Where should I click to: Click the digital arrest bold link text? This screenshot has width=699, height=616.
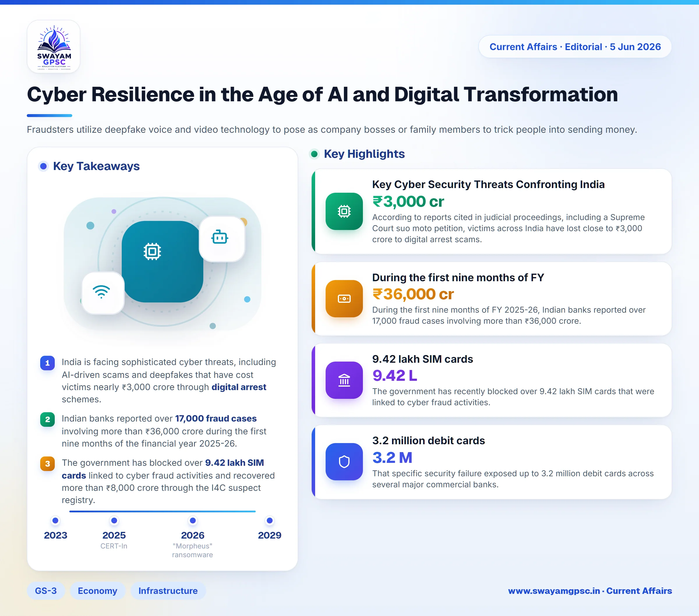pos(239,387)
